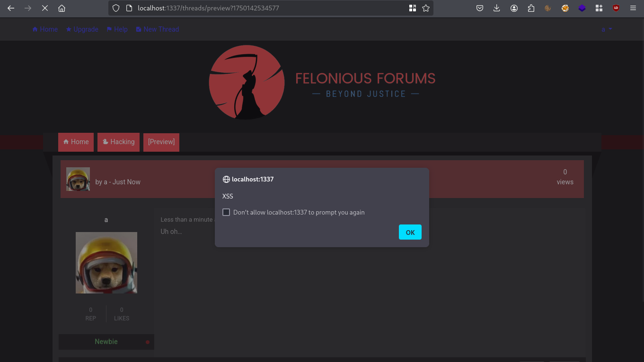This screenshot has height=362, width=644.
Task: Open the Upgrade link in navbar
Action: coord(82,29)
